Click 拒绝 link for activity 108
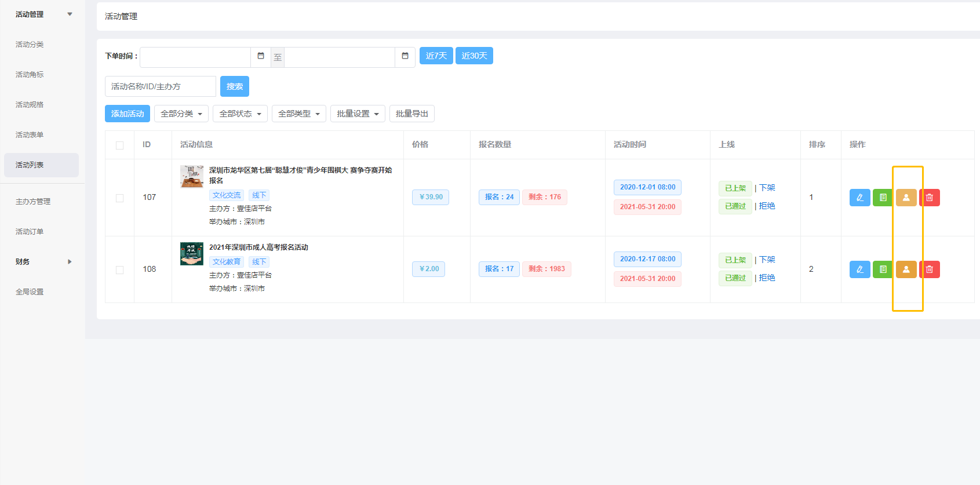Viewport: 980px width, 485px height. pos(767,278)
